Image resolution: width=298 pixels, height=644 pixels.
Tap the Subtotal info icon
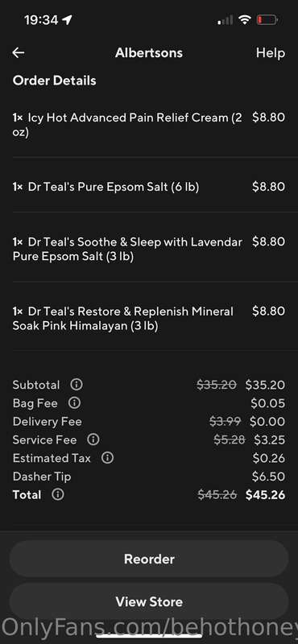coord(76,385)
